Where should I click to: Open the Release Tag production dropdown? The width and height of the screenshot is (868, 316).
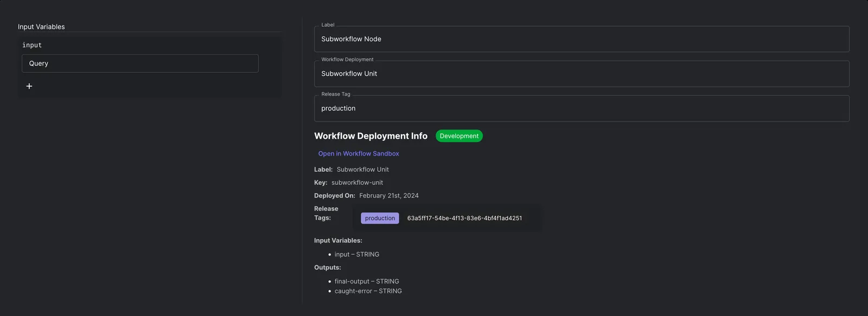point(582,108)
